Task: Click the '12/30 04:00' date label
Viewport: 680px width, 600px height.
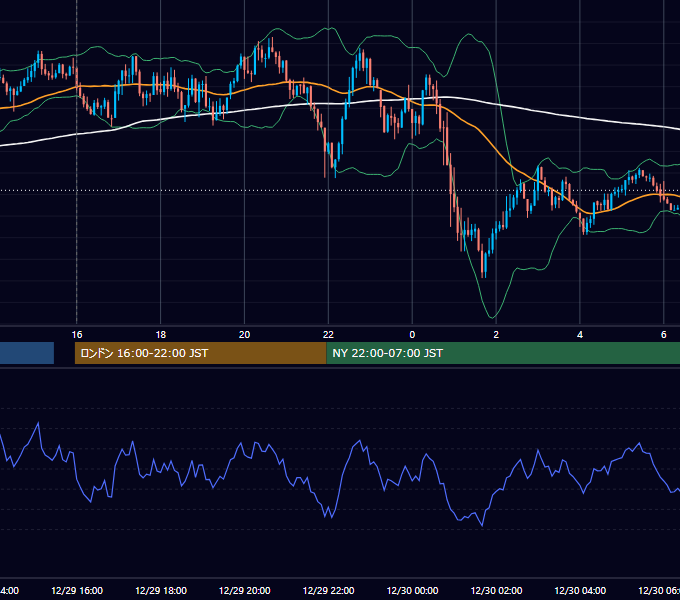Action: (x=580, y=590)
